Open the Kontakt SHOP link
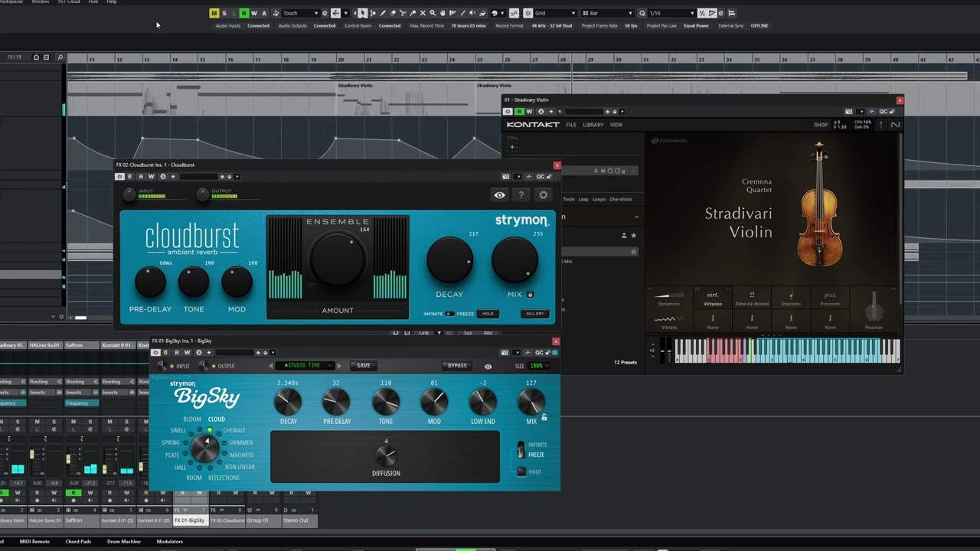This screenshot has height=551, width=980. pos(821,125)
